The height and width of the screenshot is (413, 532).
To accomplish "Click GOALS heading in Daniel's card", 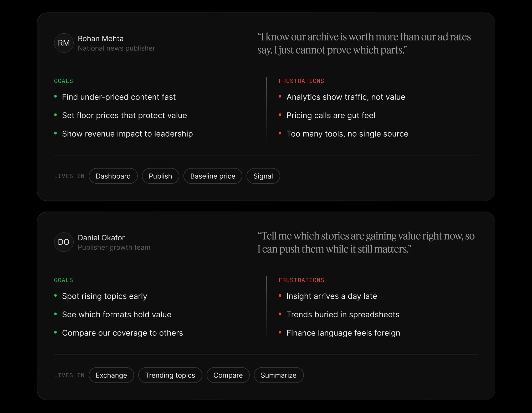I will pos(64,280).
